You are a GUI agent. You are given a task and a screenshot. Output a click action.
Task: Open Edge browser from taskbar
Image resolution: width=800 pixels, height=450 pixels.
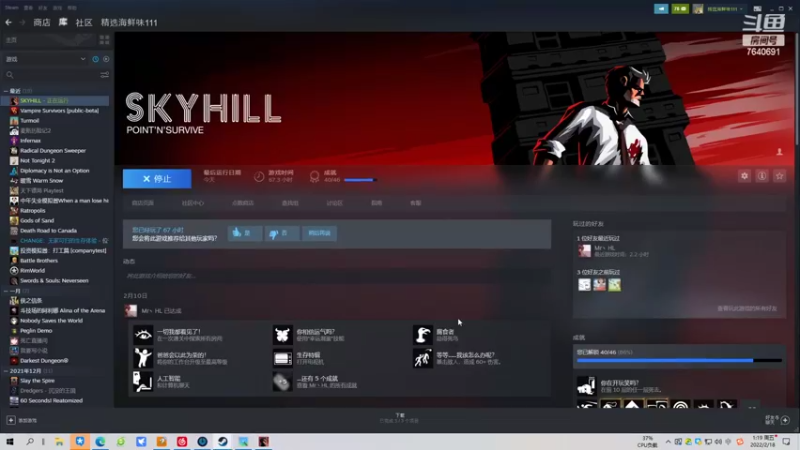100,441
